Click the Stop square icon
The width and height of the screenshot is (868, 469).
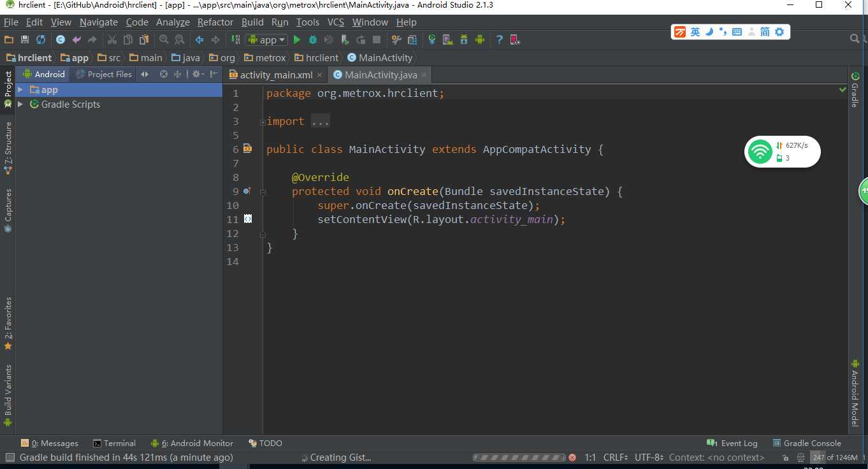coord(377,40)
